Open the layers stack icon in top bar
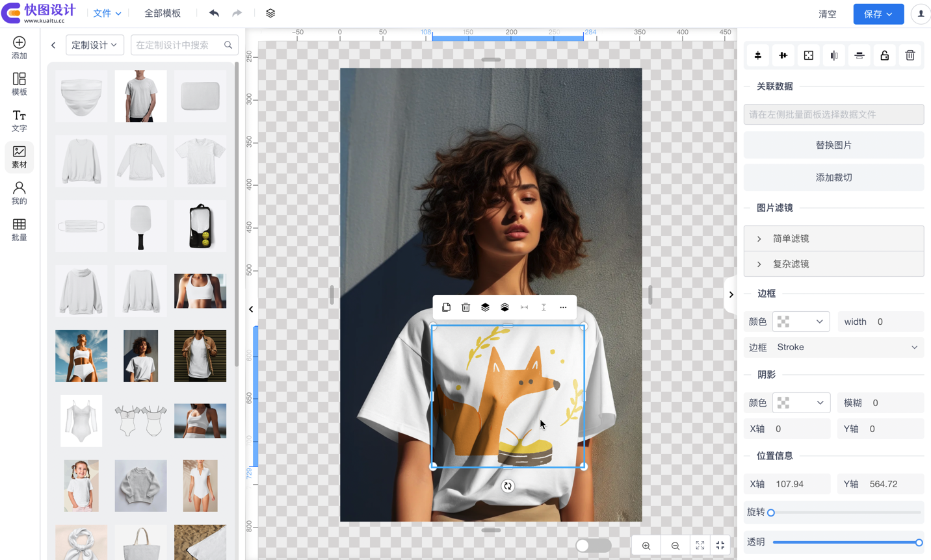 270,13
